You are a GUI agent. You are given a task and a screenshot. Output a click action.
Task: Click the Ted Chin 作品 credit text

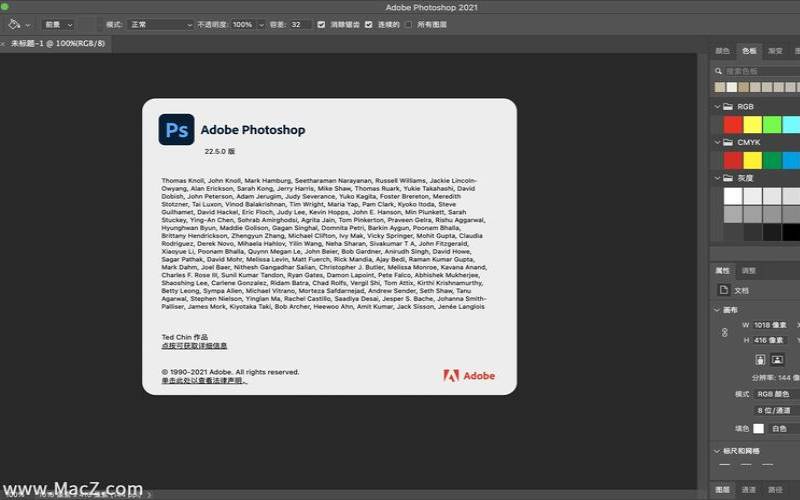point(185,337)
